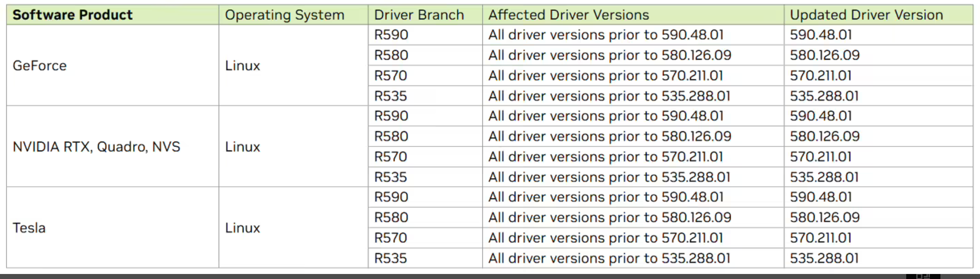The height and width of the screenshot is (279, 980).
Task: Click the GeForce product cell
Action: (x=40, y=66)
